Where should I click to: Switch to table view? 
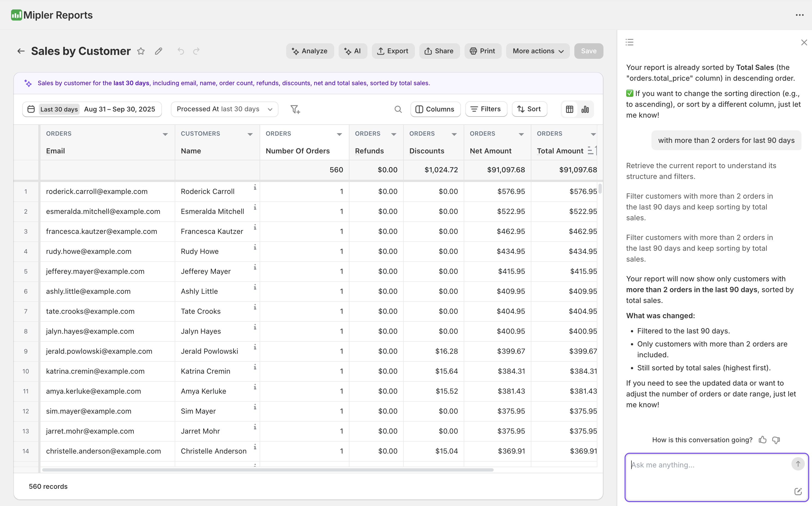(569, 109)
